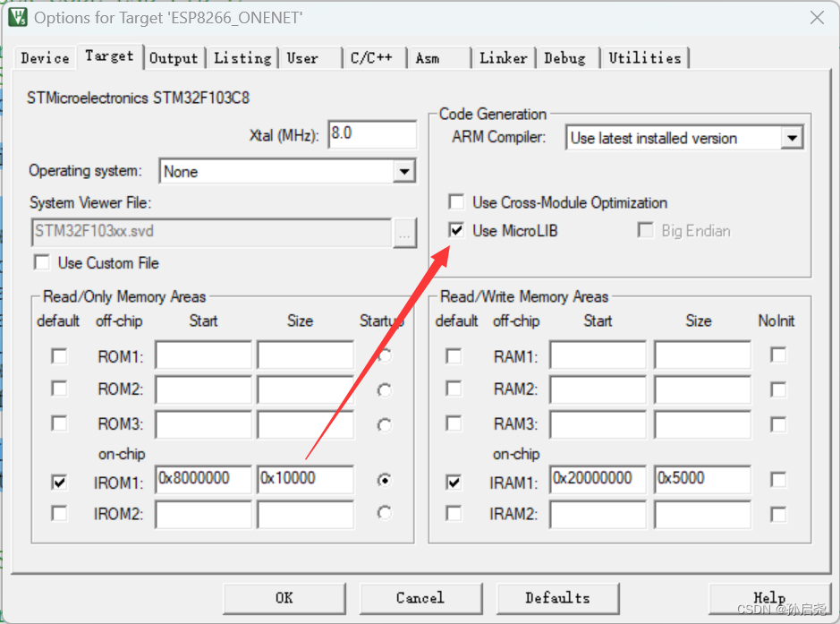Tick the RAM1 default checkbox

(454, 356)
